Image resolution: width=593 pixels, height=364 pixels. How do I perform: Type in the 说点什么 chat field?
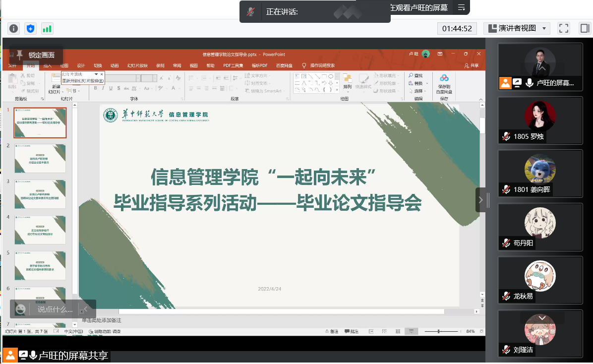(55, 309)
